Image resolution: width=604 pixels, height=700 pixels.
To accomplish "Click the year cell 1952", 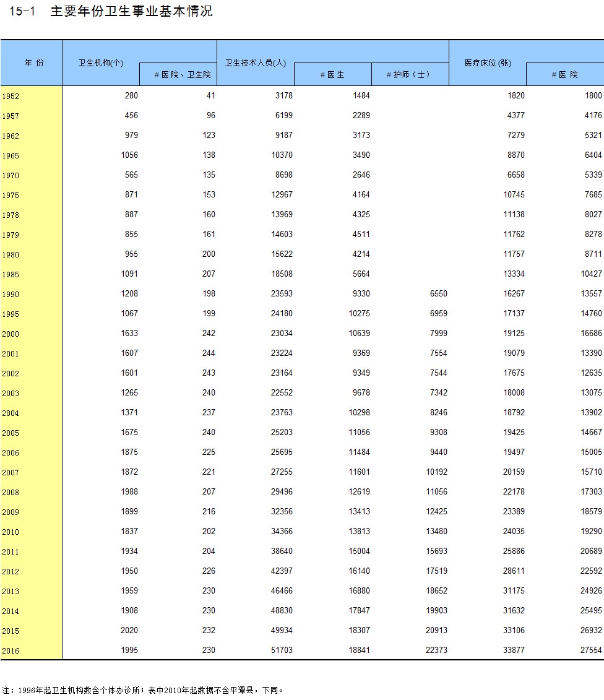I will click(x=11, y=97).
